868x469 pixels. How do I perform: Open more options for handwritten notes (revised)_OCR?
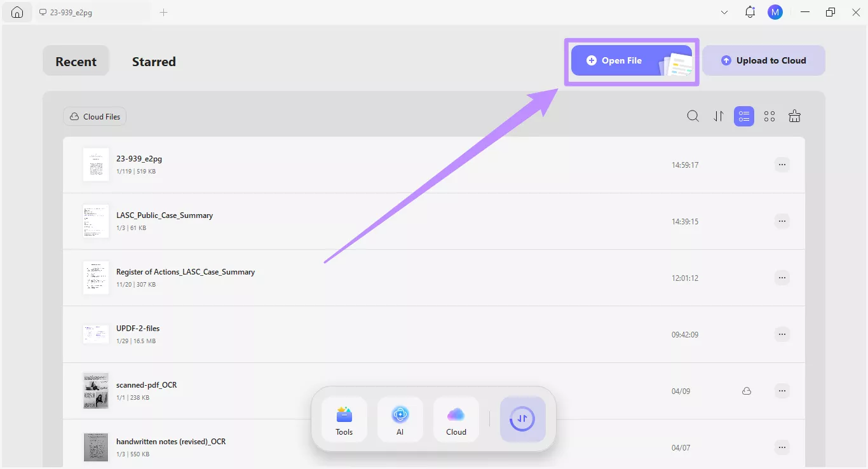pyautogui.click(x=782, y=447)
